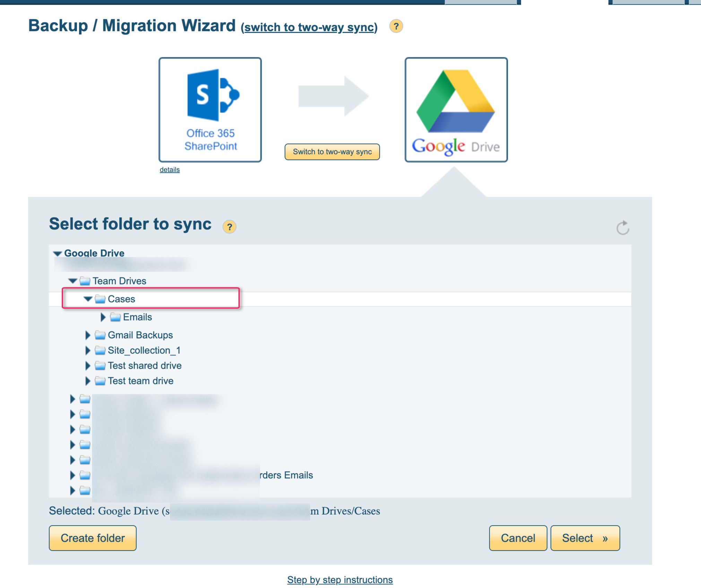Select the Cases folder label
This screenshot has width=701, height=588.
(121, 299)
